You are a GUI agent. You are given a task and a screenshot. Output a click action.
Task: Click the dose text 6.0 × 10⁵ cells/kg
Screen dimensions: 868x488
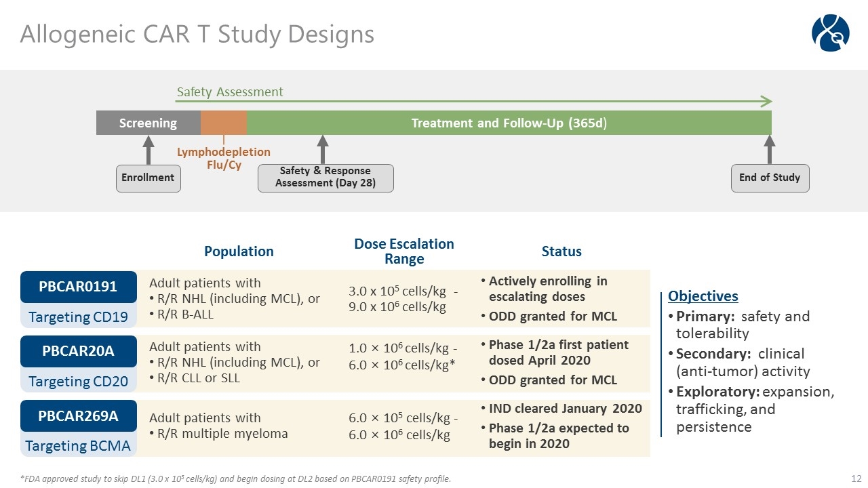coord(399,419)
